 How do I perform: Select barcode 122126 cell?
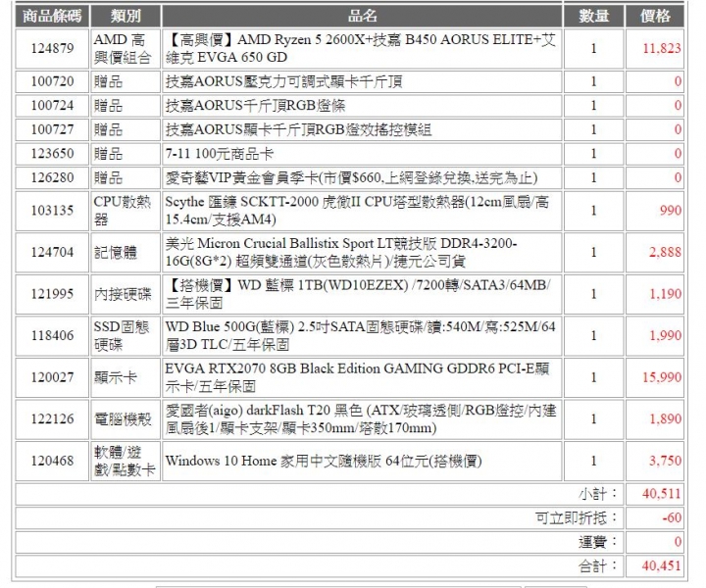(52, 419)
